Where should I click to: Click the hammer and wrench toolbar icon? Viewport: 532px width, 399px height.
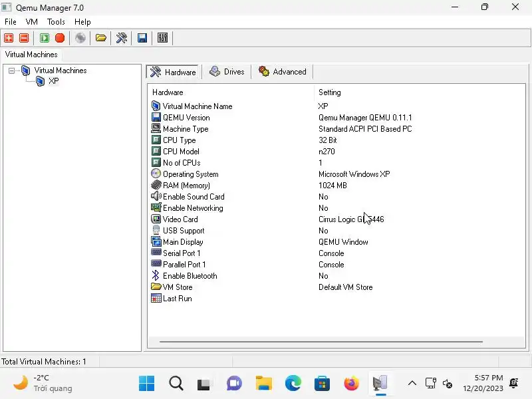[x=122, y=38]
